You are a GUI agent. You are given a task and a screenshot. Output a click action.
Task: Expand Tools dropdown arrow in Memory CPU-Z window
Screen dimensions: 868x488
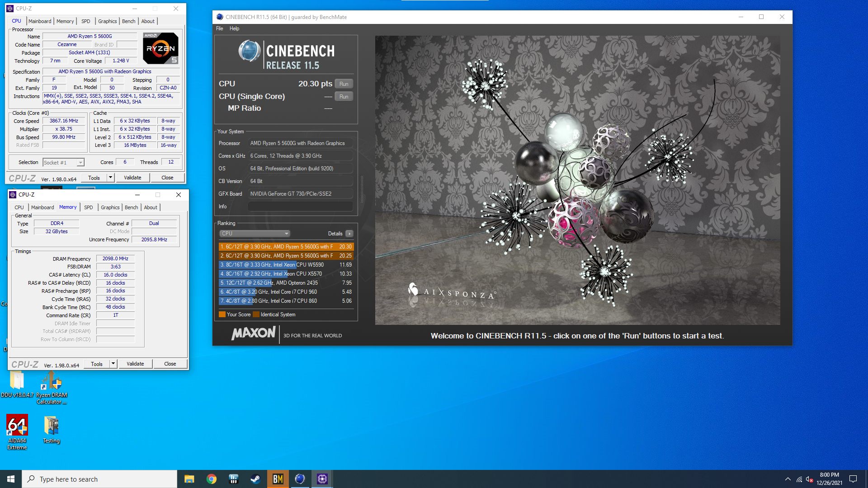[113, 364]
